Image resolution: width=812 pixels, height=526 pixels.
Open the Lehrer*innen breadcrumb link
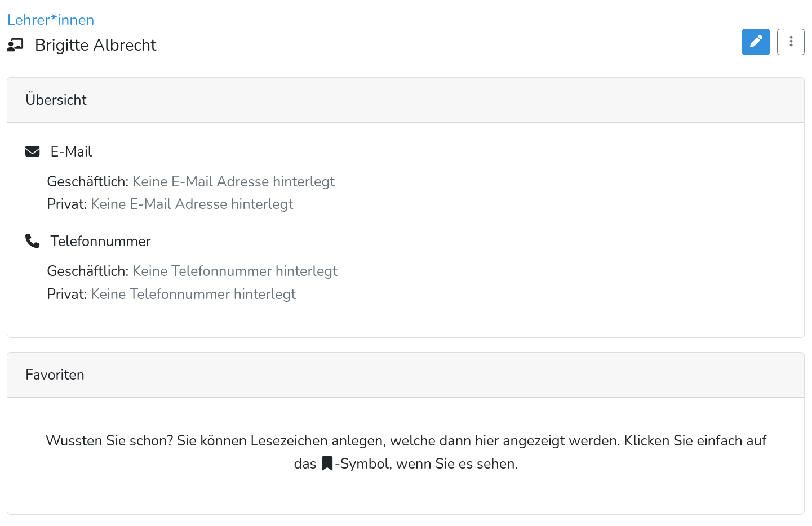point(51,20)
